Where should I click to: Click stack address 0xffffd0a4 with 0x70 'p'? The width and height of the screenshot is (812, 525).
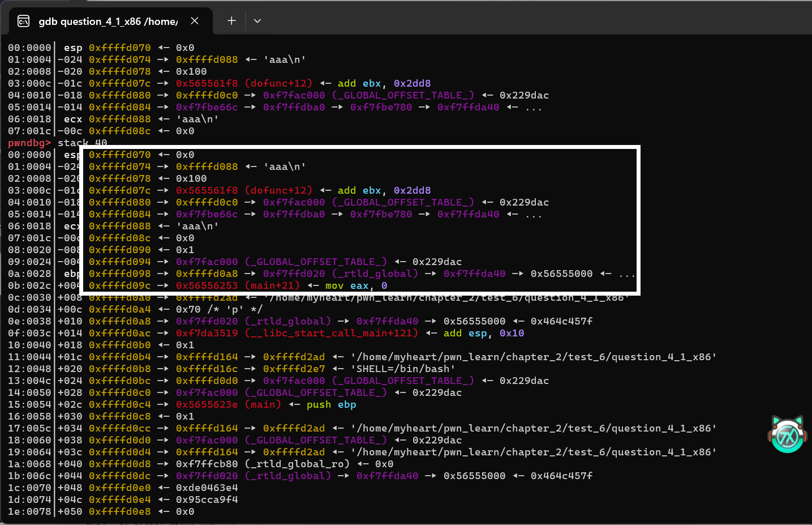pos(120,309)
